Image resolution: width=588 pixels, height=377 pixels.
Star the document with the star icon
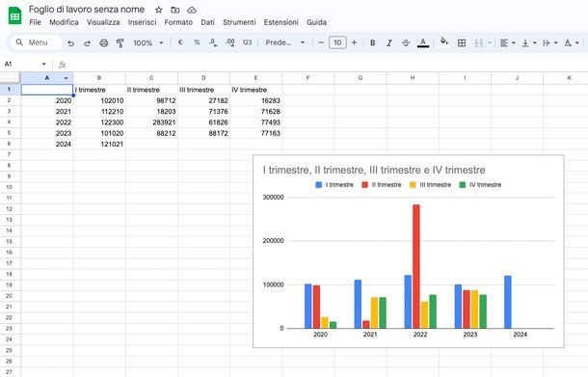click(x=159, y=10)
